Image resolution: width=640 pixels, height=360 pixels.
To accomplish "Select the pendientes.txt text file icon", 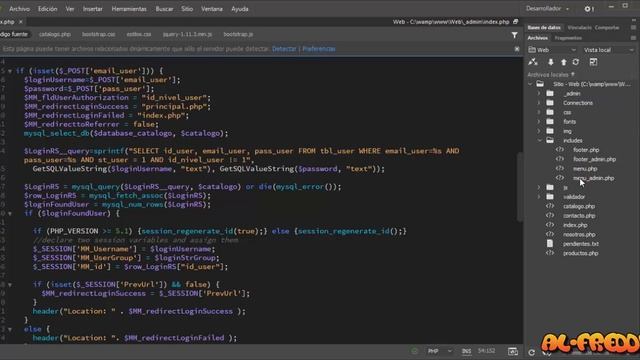I will (550, 244).
